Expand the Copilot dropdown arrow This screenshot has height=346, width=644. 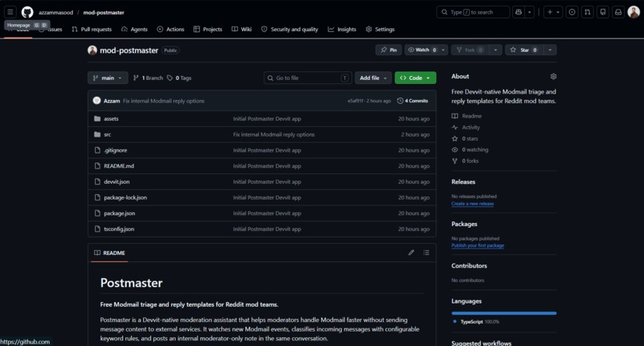530,12
